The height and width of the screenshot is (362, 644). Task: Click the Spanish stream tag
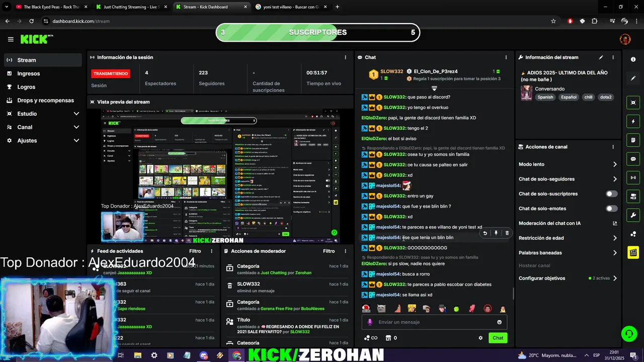(x=545, y=97)
